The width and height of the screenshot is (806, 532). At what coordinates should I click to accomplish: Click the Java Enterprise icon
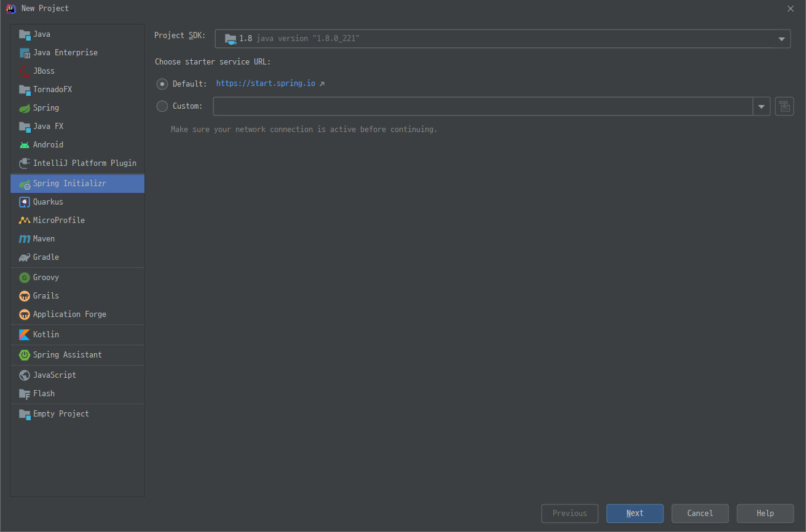tap(25, 53)
